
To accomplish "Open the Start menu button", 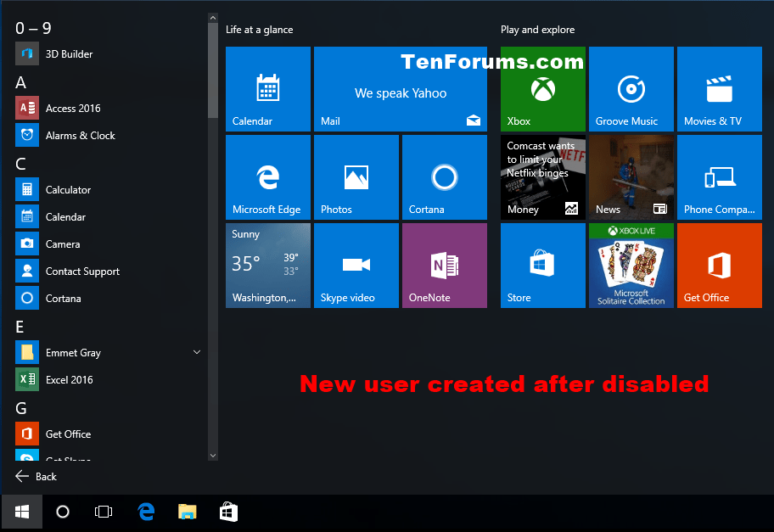I will point(21,512).
